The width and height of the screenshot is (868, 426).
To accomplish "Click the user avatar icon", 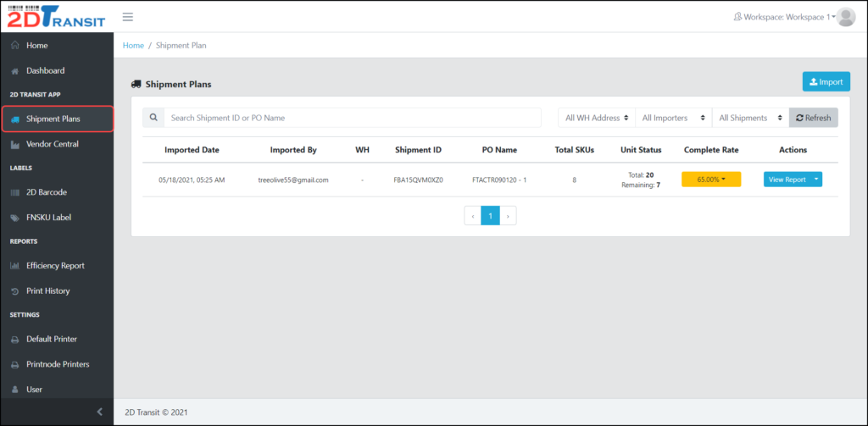I will point(846,17).
